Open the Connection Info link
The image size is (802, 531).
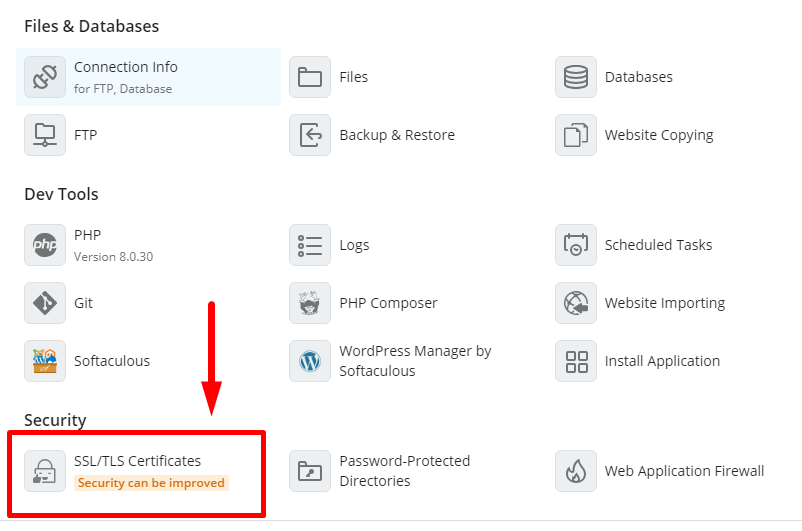coord(126,67)
